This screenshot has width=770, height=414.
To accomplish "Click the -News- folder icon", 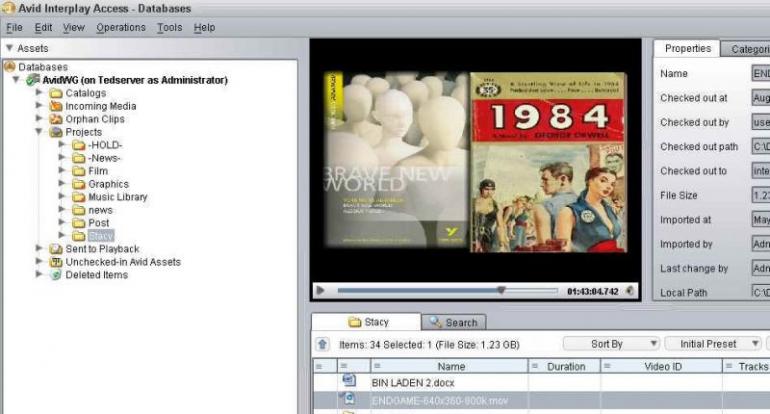I will (79, 158).
